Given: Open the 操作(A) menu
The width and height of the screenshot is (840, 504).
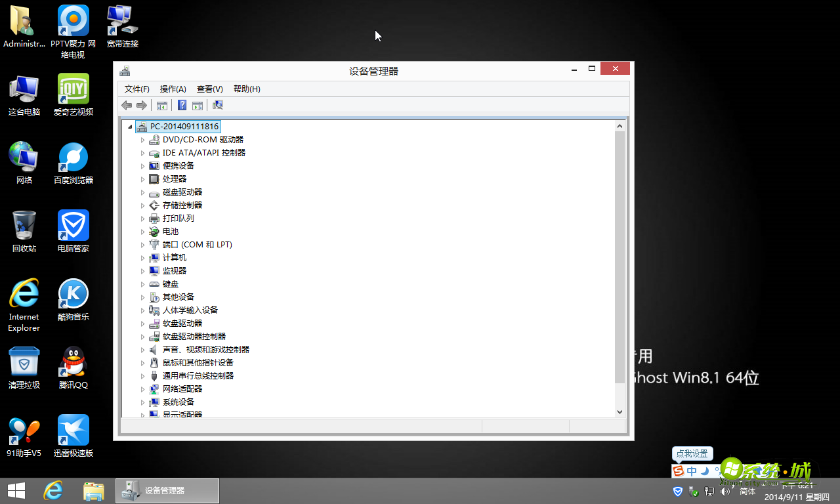Looking at the screenshot, I should click(173, 89).
